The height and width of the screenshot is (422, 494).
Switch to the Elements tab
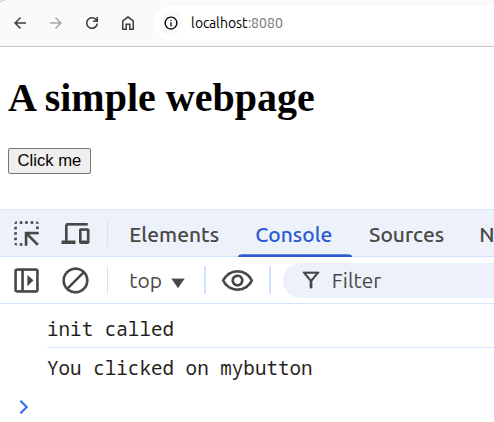click(174, 235)
